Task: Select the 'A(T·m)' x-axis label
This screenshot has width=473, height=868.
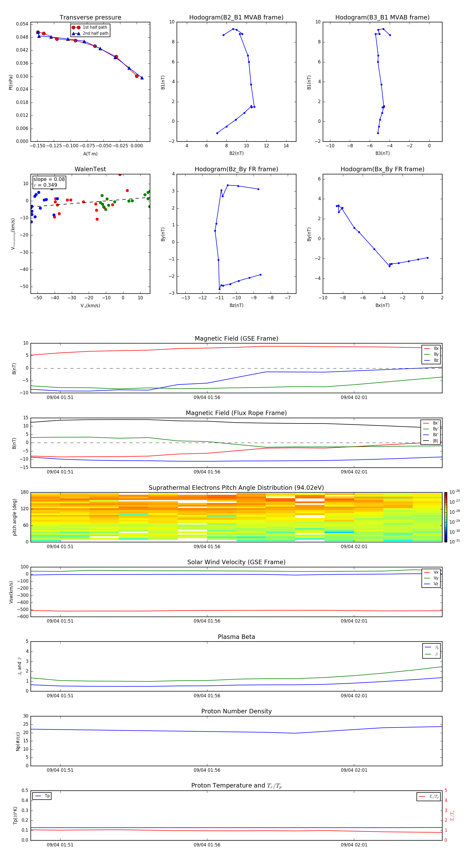Action: [x=90, y=154]
